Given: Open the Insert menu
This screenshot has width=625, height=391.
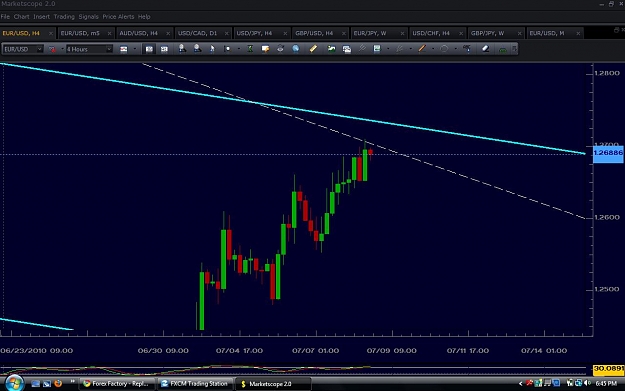Looking at the screenshot, I should coord(41,17).
